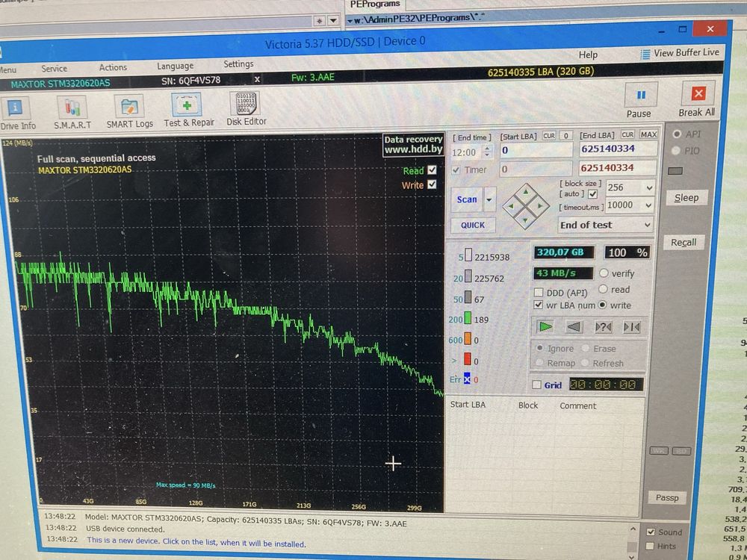This screenshot has height=560, width=747.
Task: Select the Remap radio option
Action: point(539,363)
